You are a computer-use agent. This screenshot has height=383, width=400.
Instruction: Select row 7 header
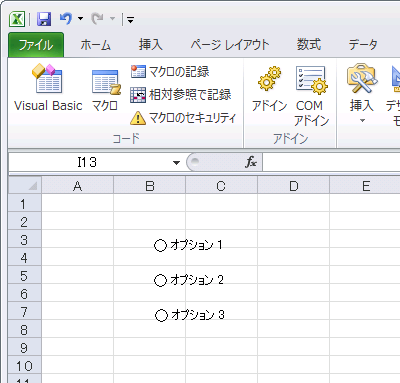(25, 311)
